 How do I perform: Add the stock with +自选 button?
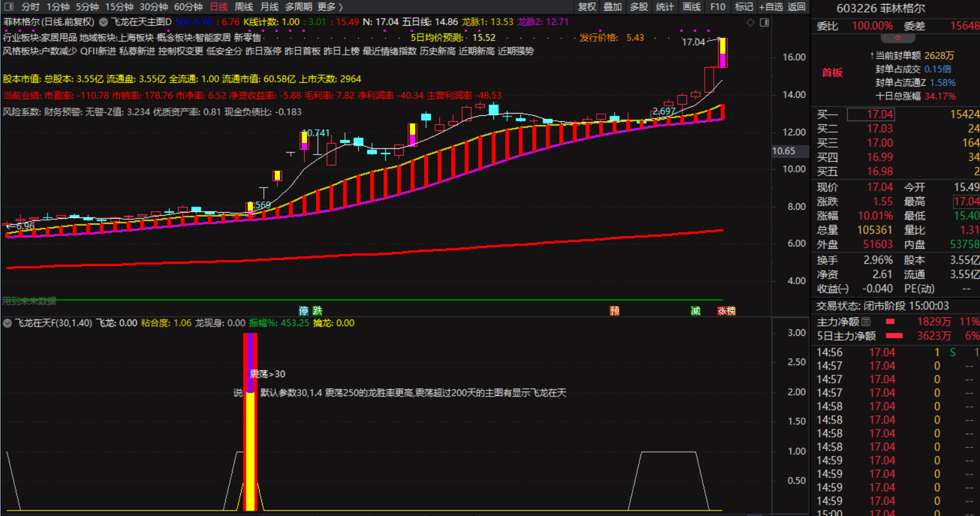[770, 7]
